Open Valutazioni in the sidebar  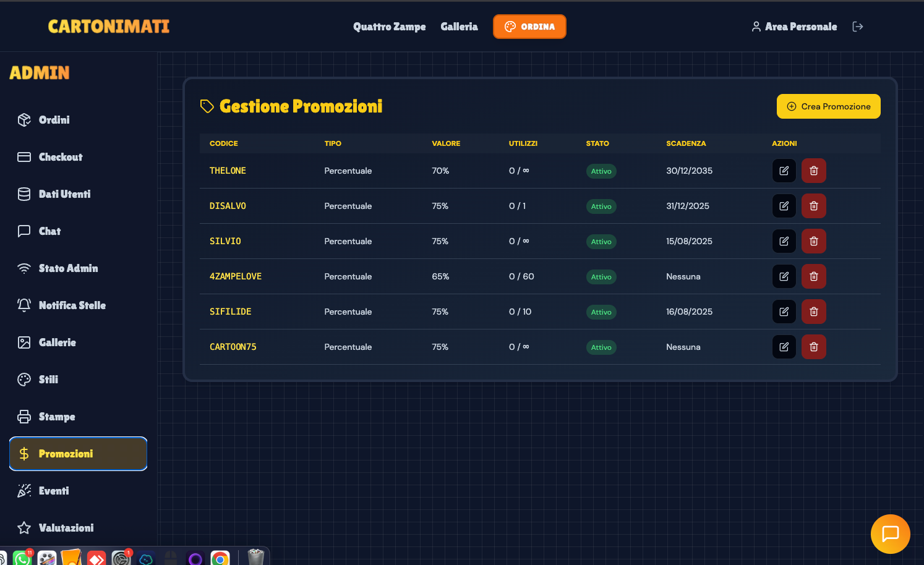(x=78, y=528)
